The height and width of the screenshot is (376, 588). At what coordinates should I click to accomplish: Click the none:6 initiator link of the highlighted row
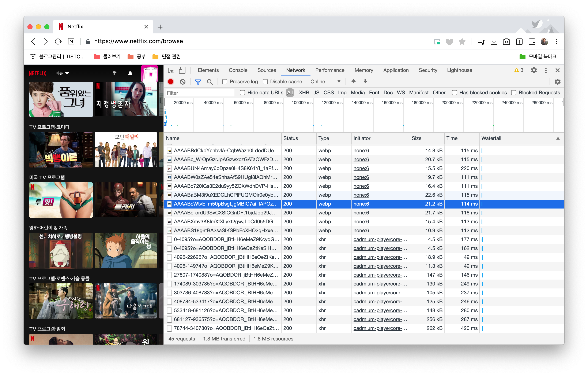coord(361,204)
